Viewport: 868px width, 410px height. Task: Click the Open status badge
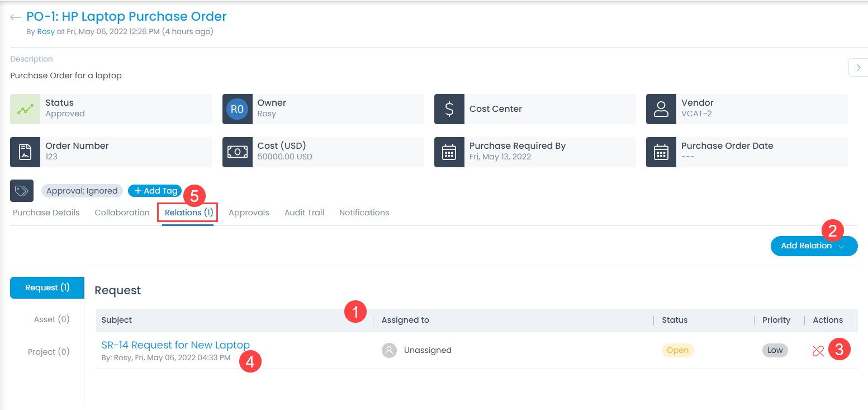point(677,350)
